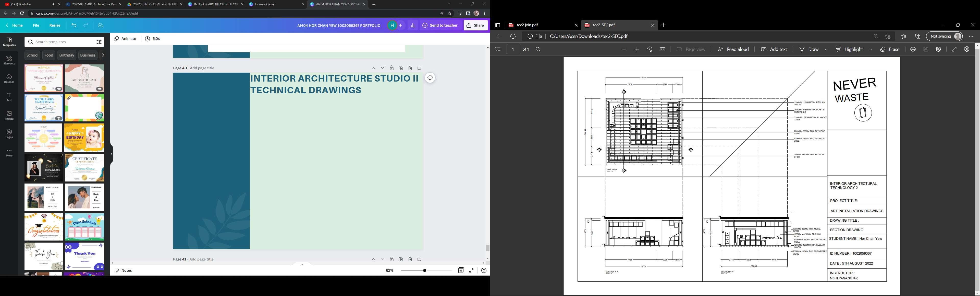Screen dimensions: 980x296
Task: Click the Undo arrow in Canva
Action: click(x=74, y=25)
